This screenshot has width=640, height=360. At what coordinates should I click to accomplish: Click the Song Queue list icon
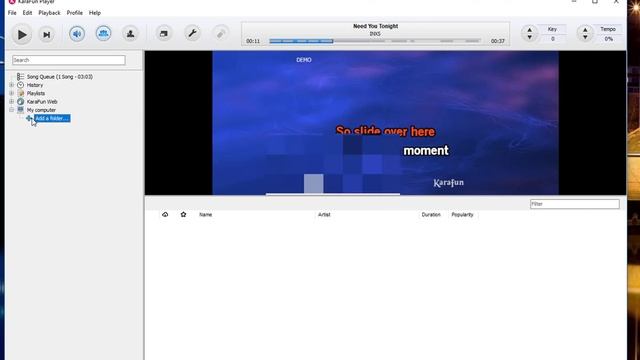point(20,76)
